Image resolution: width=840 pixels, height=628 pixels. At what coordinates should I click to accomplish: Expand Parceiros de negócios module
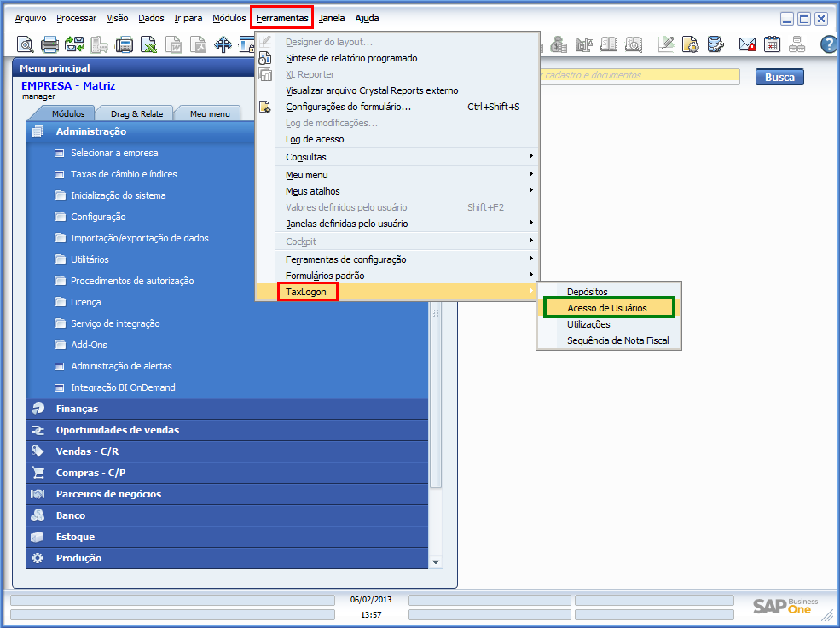(x=227, y=494)
